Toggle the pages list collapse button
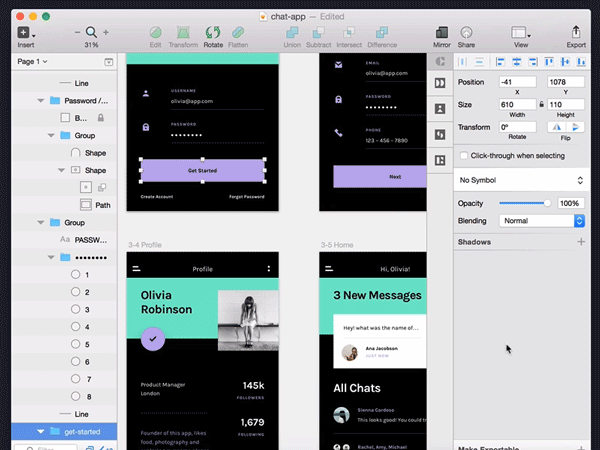 (109, 62)
